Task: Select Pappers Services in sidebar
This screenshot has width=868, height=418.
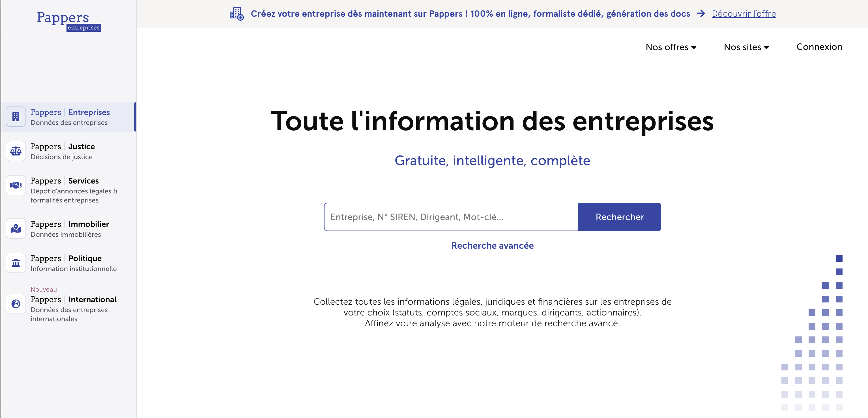Action: click(x=68, y=190)
